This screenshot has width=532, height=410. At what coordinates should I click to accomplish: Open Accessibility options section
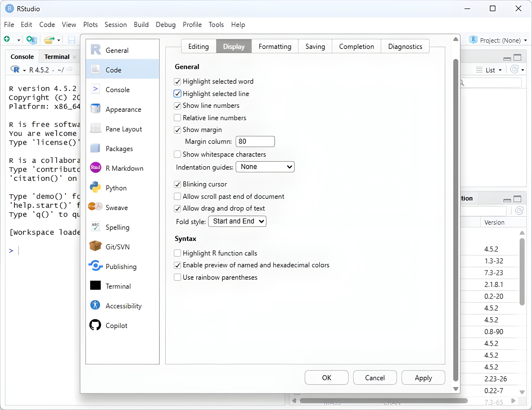coord(123,306)
